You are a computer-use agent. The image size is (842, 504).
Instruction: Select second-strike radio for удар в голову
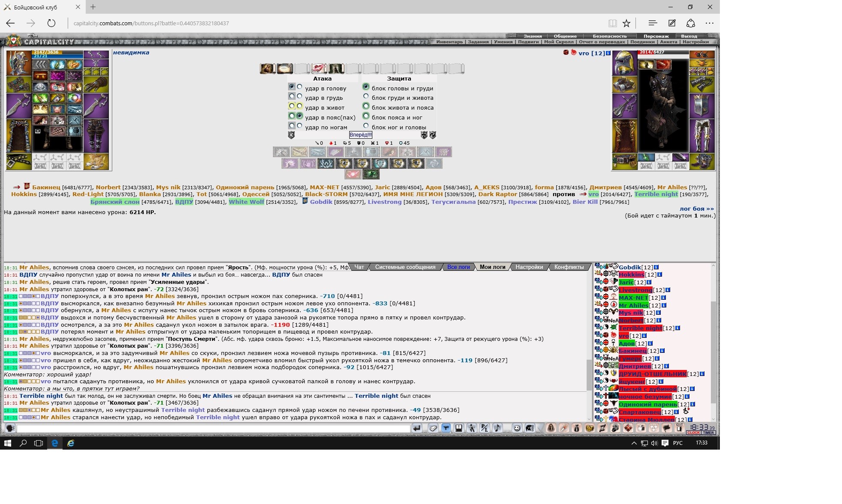[x=300, y=86]
